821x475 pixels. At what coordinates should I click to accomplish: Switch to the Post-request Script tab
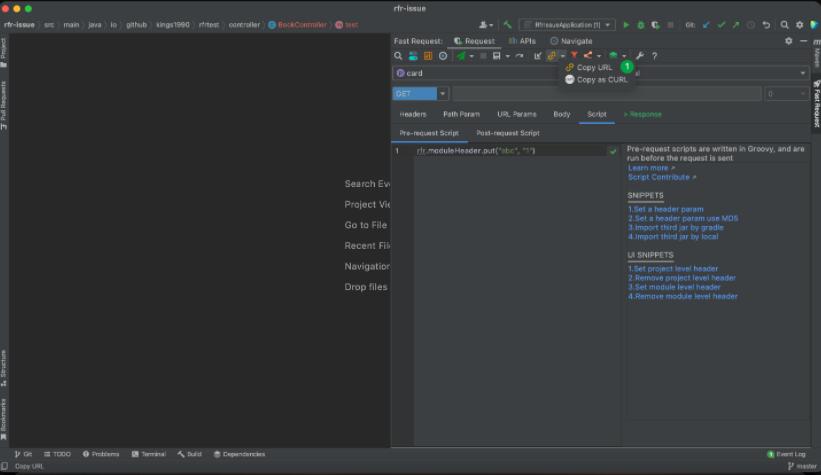pos(507,133)
